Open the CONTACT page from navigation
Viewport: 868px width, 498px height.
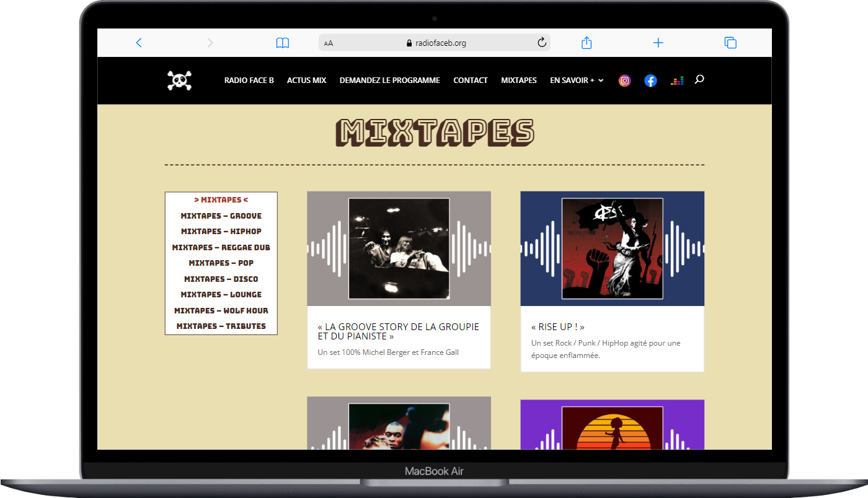tap(470, 81)
